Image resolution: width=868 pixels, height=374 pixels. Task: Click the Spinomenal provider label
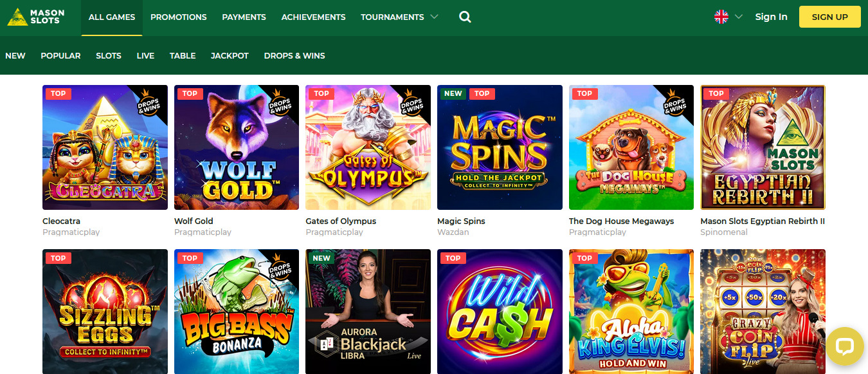[724, 232]
